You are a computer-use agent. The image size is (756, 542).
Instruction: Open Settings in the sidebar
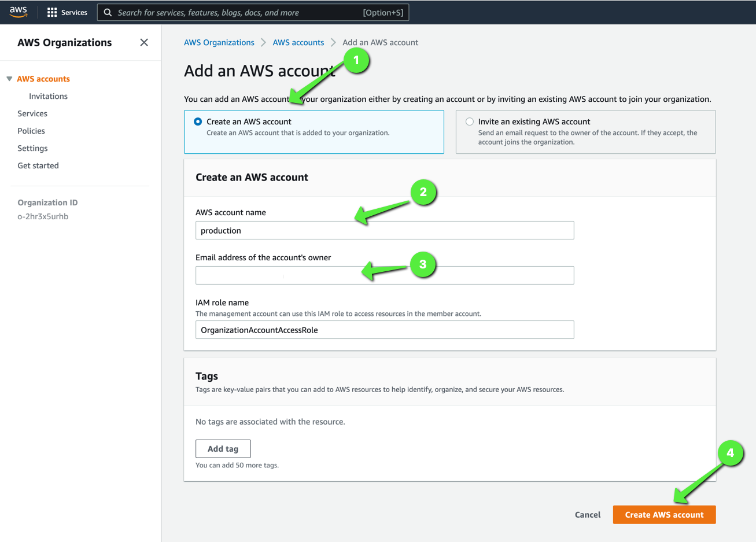click(x=32, y=148)
